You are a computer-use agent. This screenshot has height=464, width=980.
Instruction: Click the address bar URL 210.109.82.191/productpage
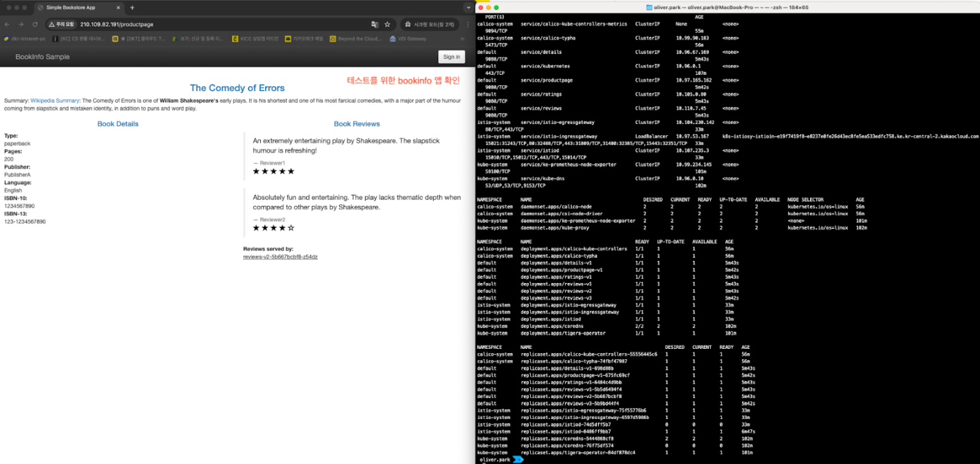tap(117, 24)
